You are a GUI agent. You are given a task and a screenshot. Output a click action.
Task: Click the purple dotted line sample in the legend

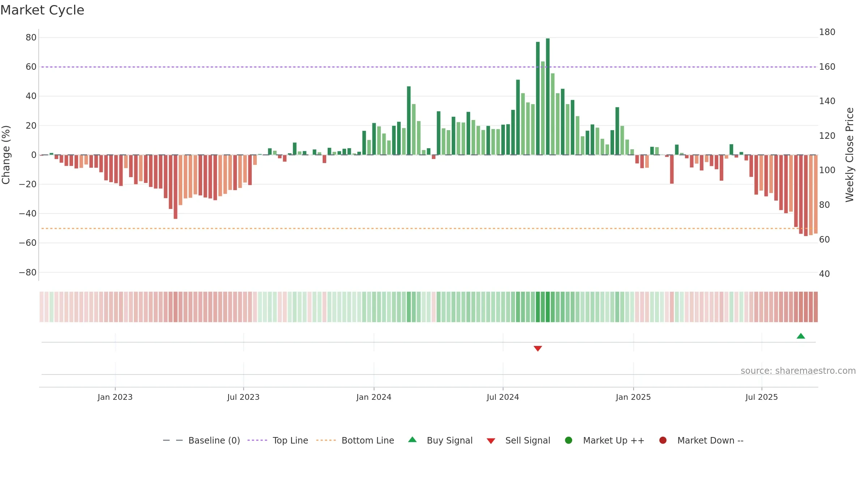[257, 440]
